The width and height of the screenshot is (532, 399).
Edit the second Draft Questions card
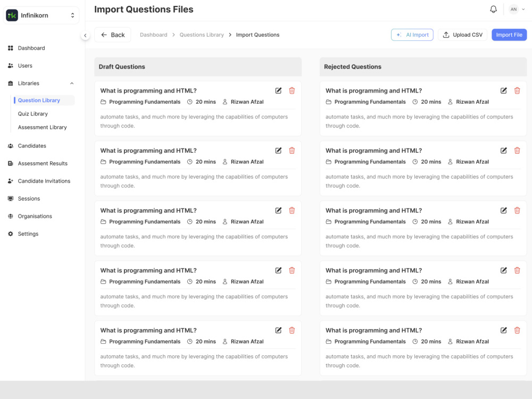[278, 151]
